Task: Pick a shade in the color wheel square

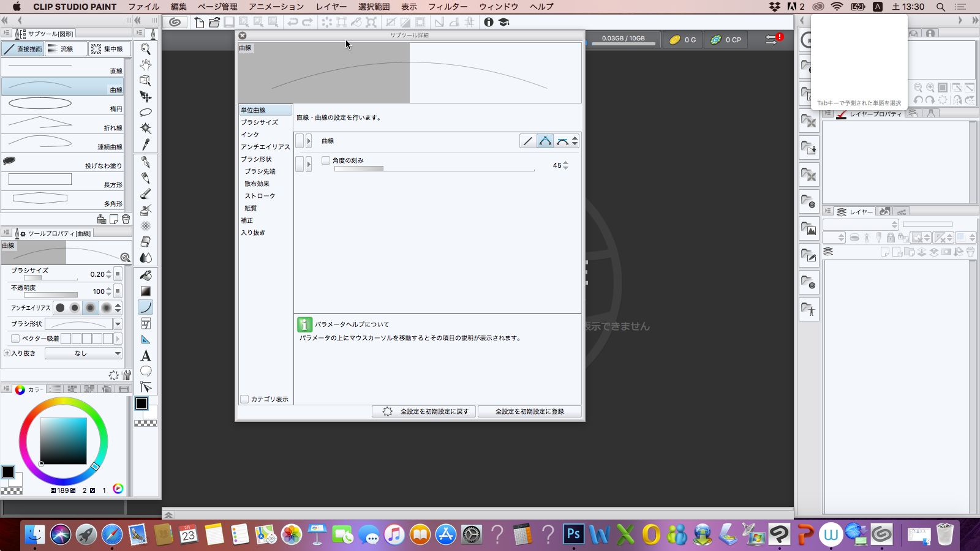Action: [x=64, y=441]
